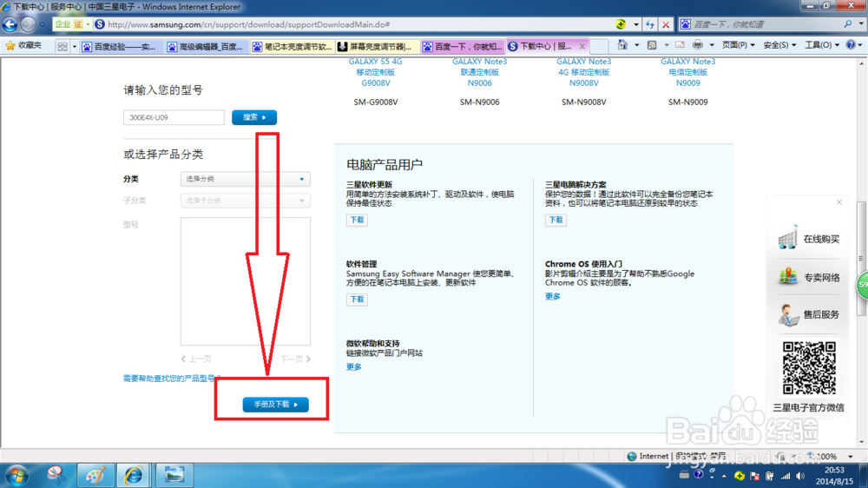
Task: Click the browser Back arrow button
Action: (x=10, y=24)
